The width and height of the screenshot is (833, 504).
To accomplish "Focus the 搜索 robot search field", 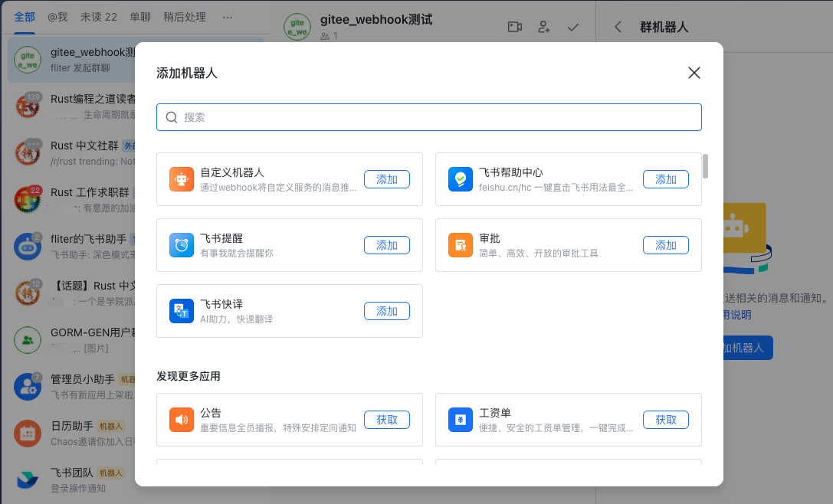I will [429, 117].
